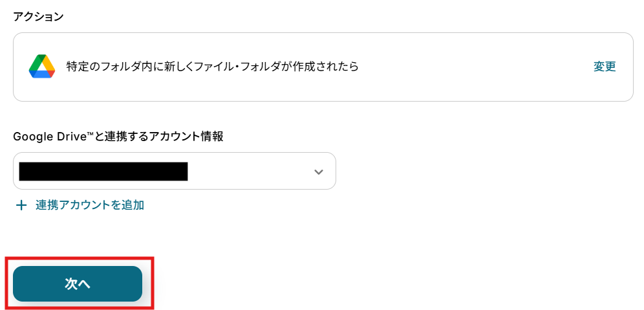Click the plus icon for adding account
The width and height of the screenshot is (644, 310).
coord(21,205)
